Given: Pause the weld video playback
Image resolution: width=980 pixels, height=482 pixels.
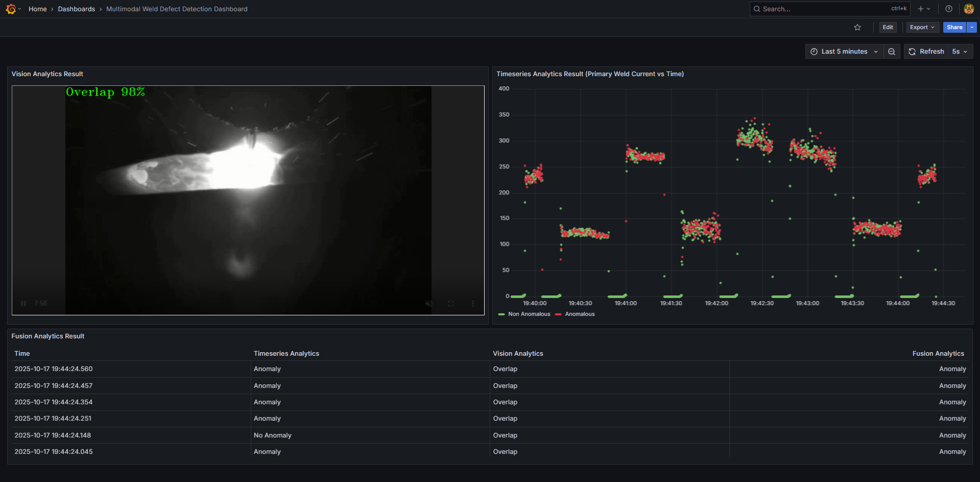Looking at the screenshot, I should 23,303.
